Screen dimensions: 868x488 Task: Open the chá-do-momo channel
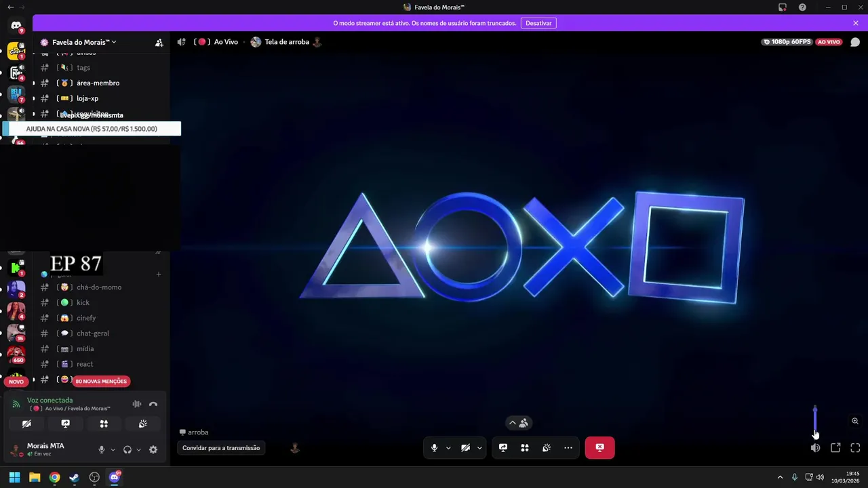click(99, 287)
